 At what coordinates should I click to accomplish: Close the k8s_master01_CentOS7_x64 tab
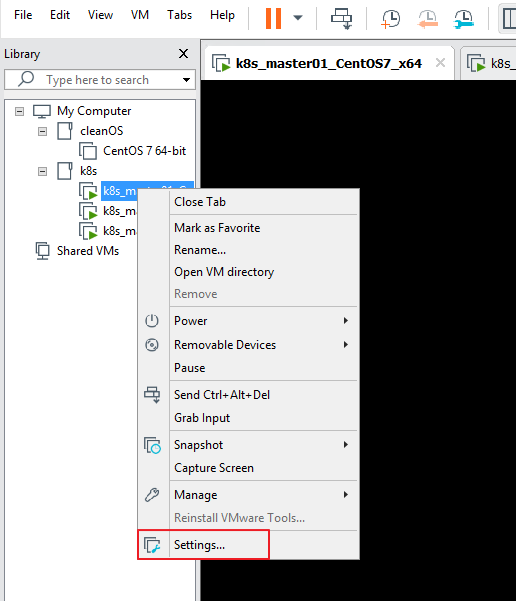click(440, 62)
